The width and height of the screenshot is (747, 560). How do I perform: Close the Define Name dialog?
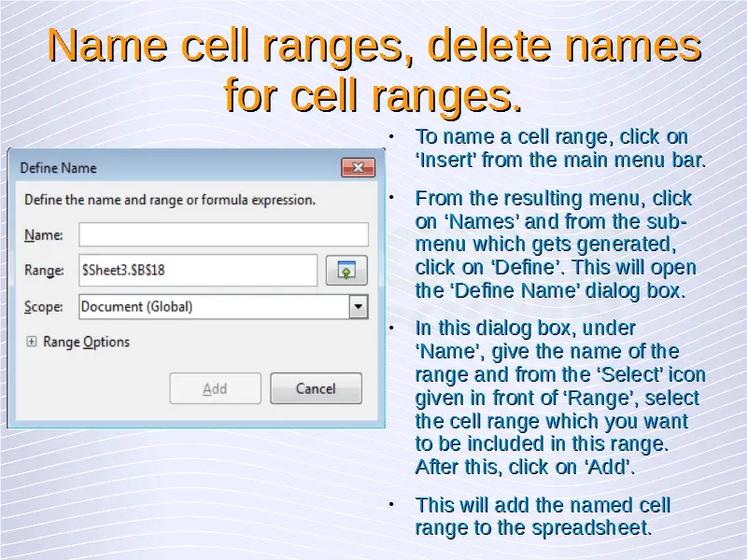coord(358,168)
